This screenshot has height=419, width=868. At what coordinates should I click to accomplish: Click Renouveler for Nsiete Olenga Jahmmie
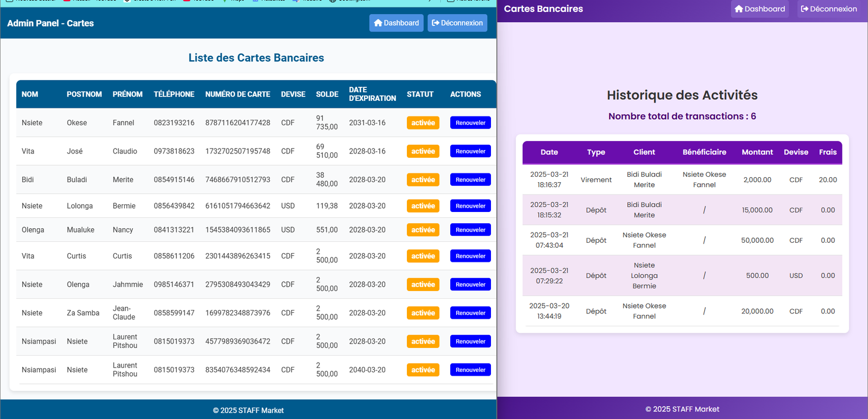(470, 285)
